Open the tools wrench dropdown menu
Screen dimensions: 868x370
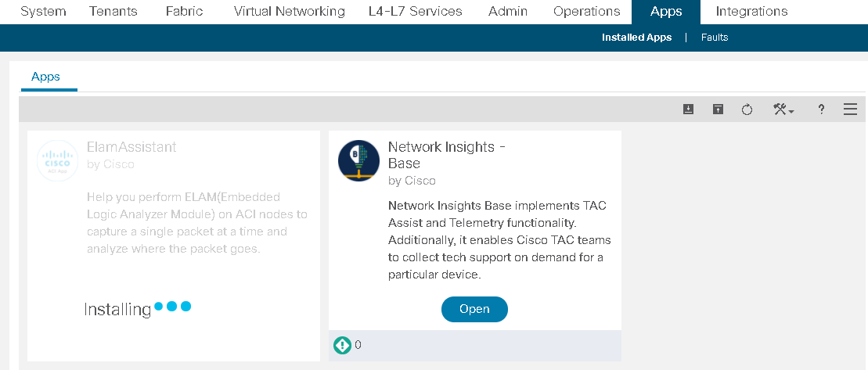[x=783, y=110]
